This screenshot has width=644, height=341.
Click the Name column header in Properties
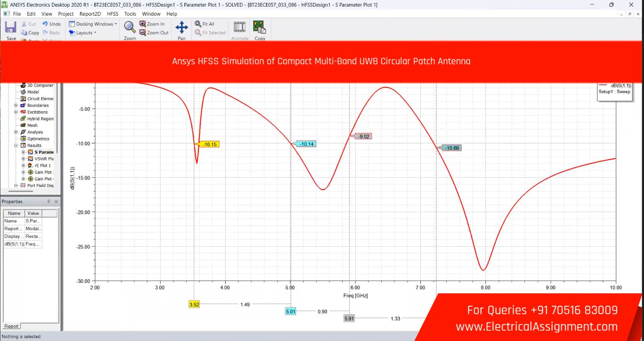(x=14, y=213)
